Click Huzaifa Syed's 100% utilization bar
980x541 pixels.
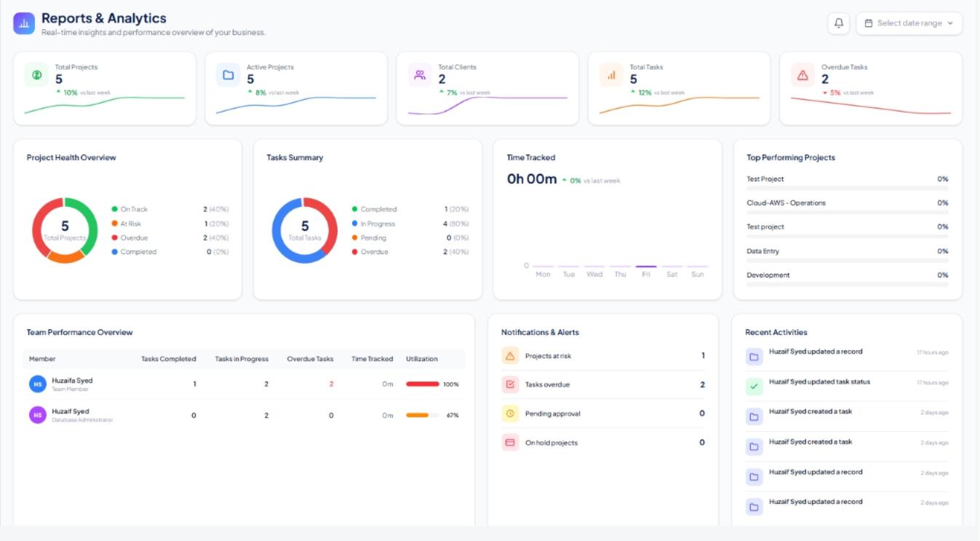point(423,384)
